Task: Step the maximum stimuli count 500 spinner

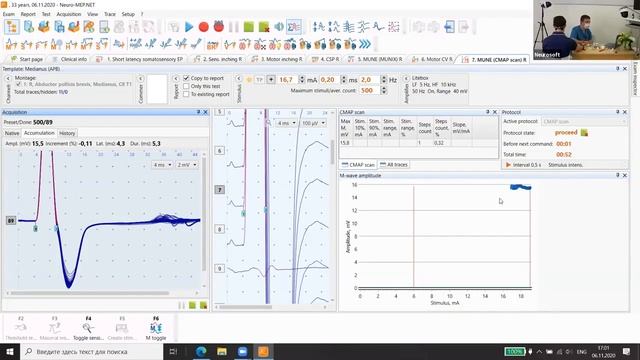Action: pyautogui.click(x=383, y=90)
